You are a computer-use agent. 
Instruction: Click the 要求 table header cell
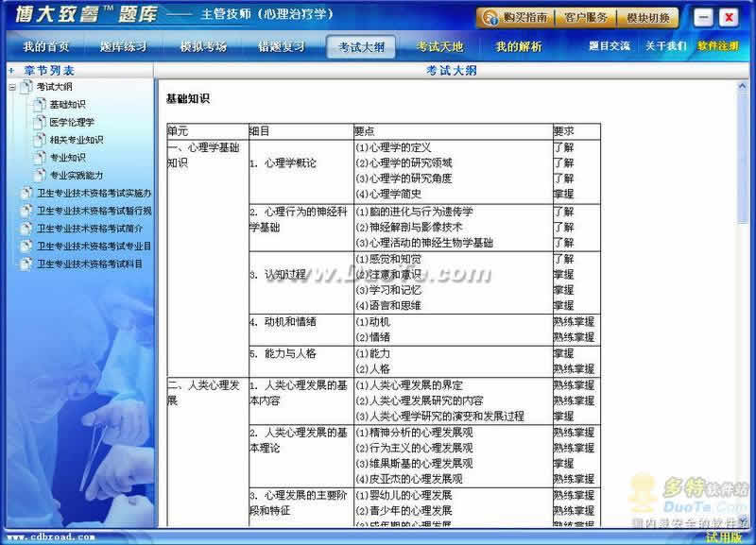(576, 131)
